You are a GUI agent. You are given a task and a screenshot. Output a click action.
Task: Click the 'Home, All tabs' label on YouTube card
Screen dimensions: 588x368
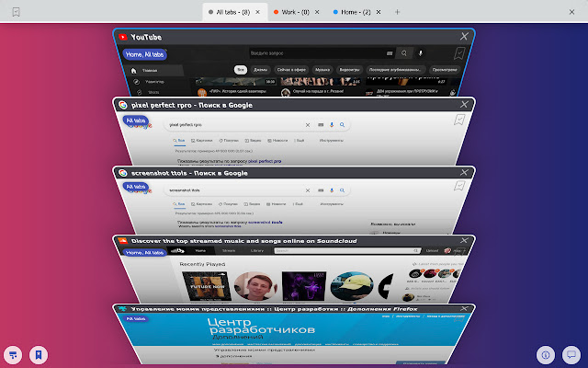pyautogui.click(x=144, y=54)
